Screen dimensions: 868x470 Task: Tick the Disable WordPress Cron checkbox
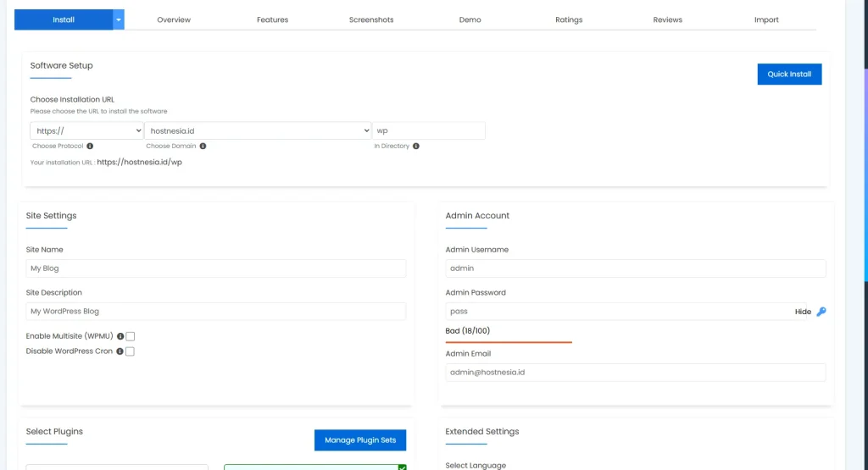tap(130, 351)
